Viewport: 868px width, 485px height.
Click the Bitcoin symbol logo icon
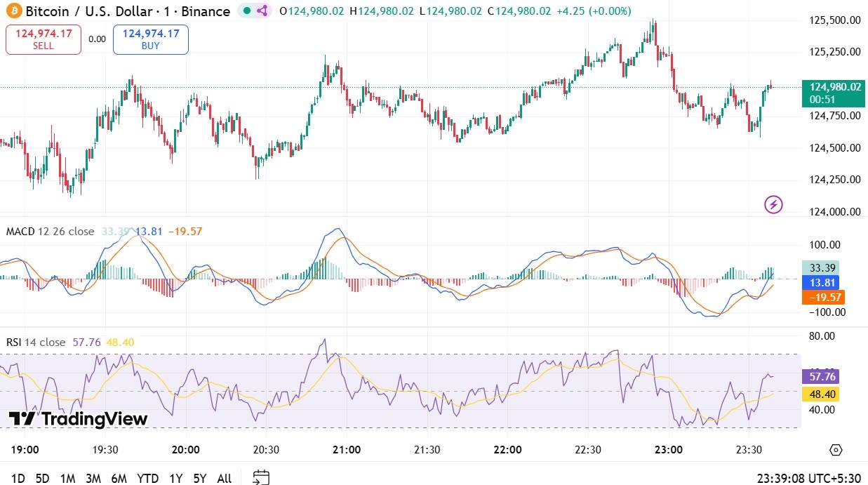tap(13, 11)
